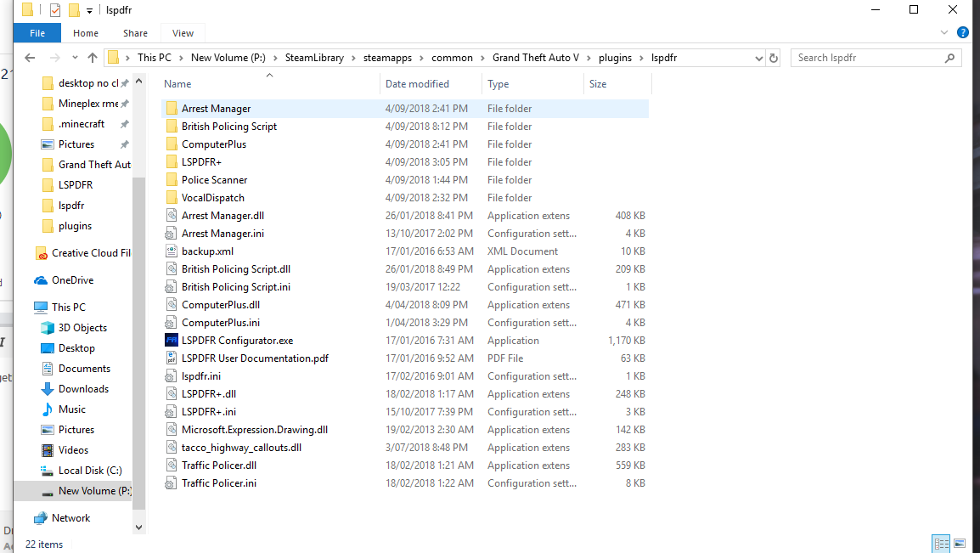Viewport: 980px width, 553px height.
Task: Select the LSPDFR User Documentation.pdf icon
Action: pos(172,358)
